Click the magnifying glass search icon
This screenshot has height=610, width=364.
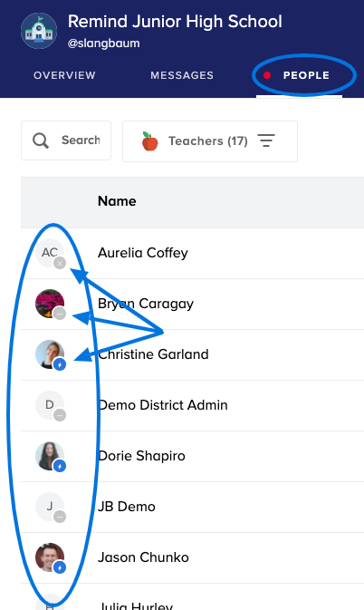(x=41, y=140)
